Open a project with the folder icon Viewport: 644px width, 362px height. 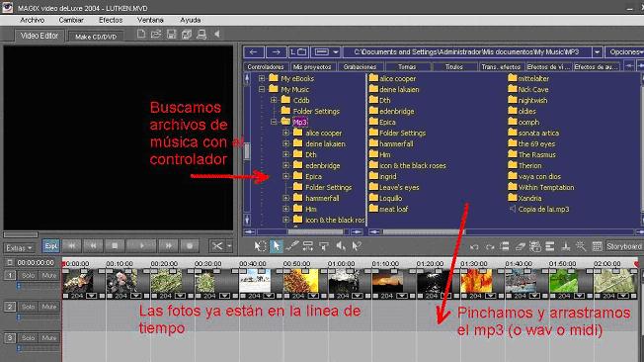coord(156,35)
